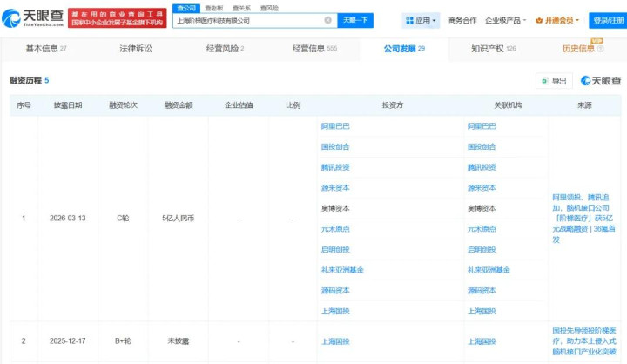Click the export icon button 导出
The height and width of the screenshot is (364, 627).
554,81
